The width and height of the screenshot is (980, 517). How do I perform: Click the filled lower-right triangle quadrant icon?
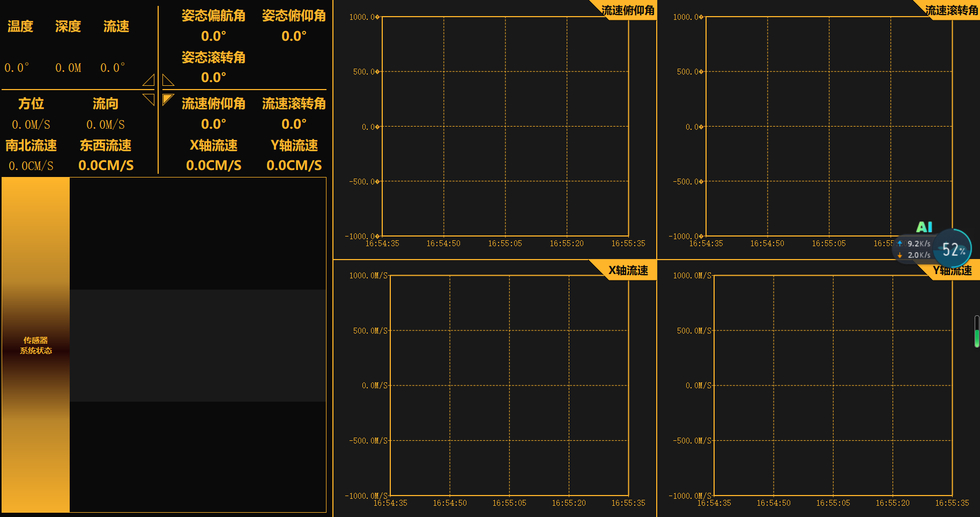click(168, 99)
